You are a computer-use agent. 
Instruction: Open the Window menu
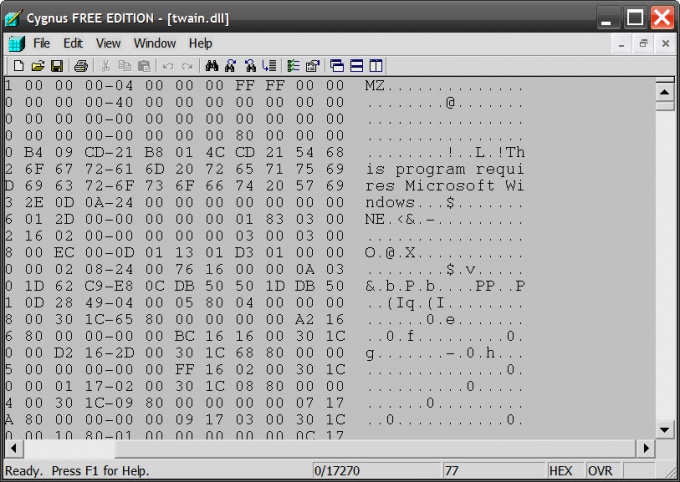coord(155,43)
